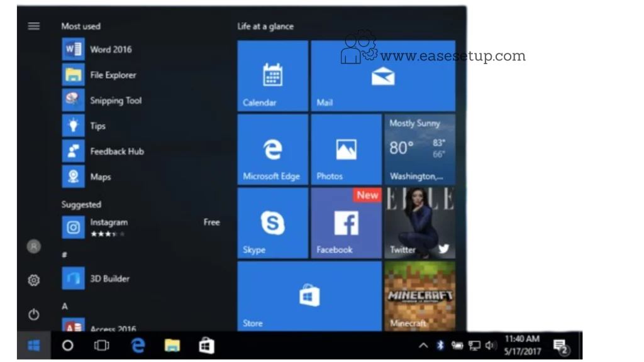Launch Feedback Hub
This screenshot has height=362, width=644.
pyautogui.click(x=142, y=151)
